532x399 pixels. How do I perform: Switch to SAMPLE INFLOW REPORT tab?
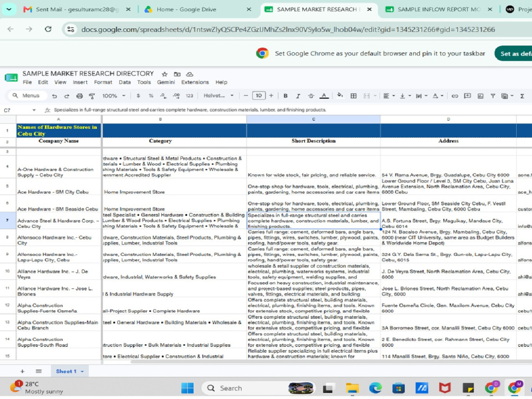pyautogui.click(x=439, y=9)
